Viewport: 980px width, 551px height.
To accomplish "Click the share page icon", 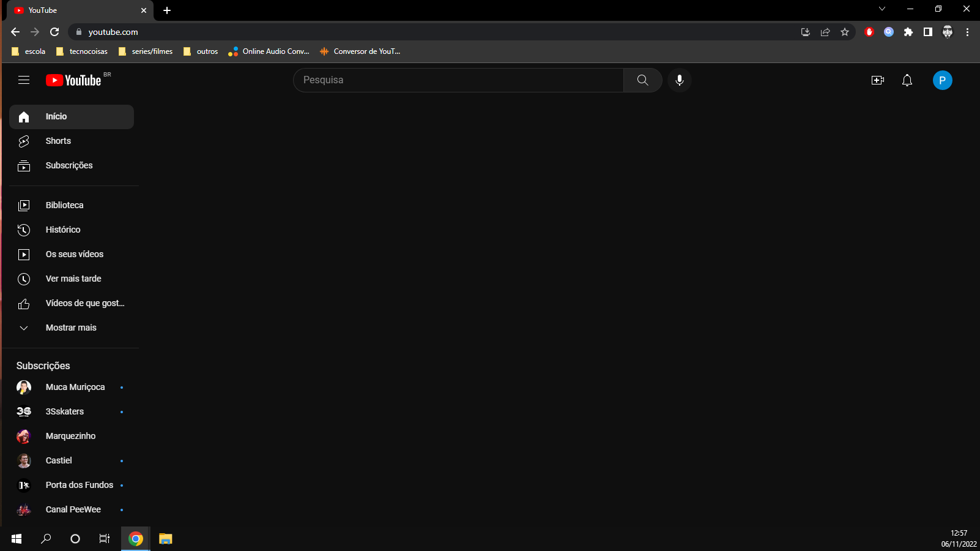I will click(x=825, y=32).
